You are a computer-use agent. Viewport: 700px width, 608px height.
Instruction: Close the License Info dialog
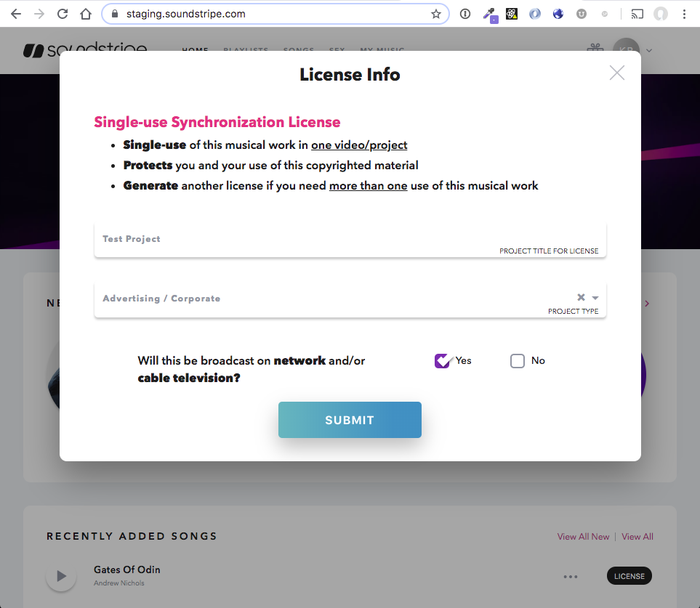pos(616,73)
